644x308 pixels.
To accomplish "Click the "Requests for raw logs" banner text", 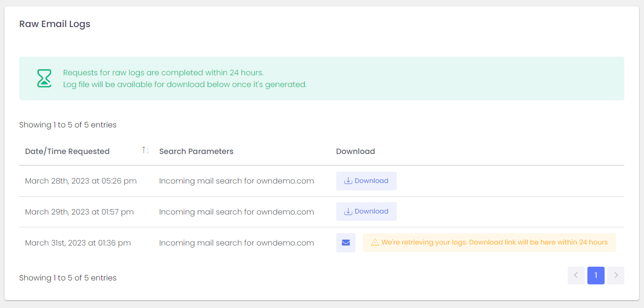I will [x=163, y=73].
